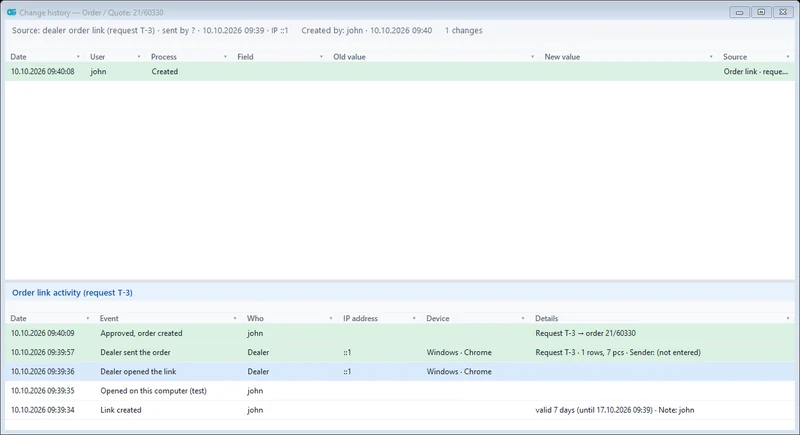Minimize the Change history window
800x435 pixels.
(x=739, y=12)
